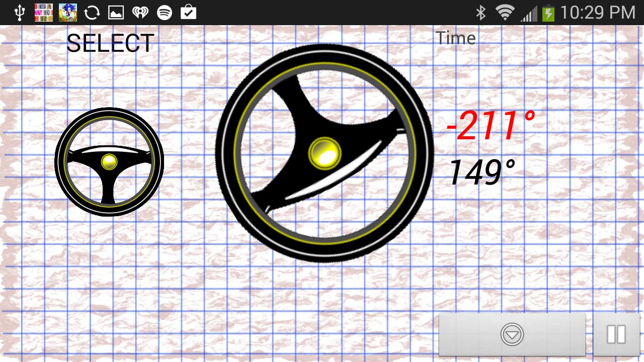Tap the yellow center of small wheel
This screenshot has width=644, height=362.
(x=109, y=161)
